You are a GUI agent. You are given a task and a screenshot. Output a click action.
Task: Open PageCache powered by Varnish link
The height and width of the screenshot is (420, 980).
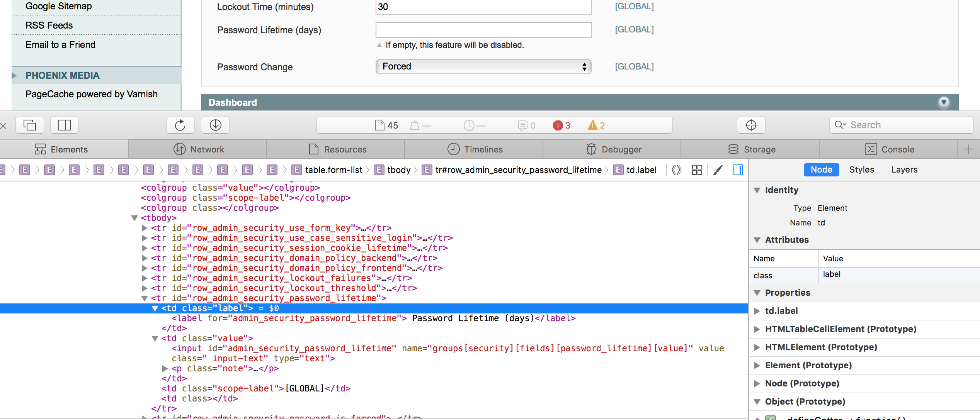(92, 94)
